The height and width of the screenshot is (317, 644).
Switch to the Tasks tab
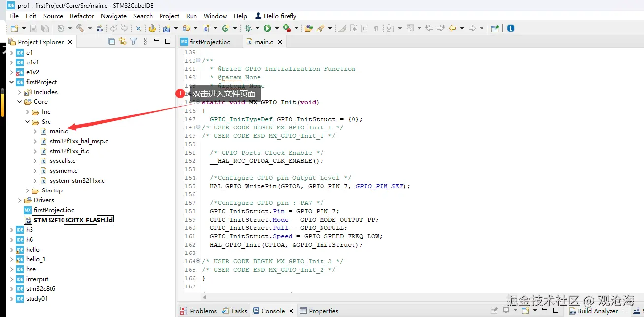[234, 311]
